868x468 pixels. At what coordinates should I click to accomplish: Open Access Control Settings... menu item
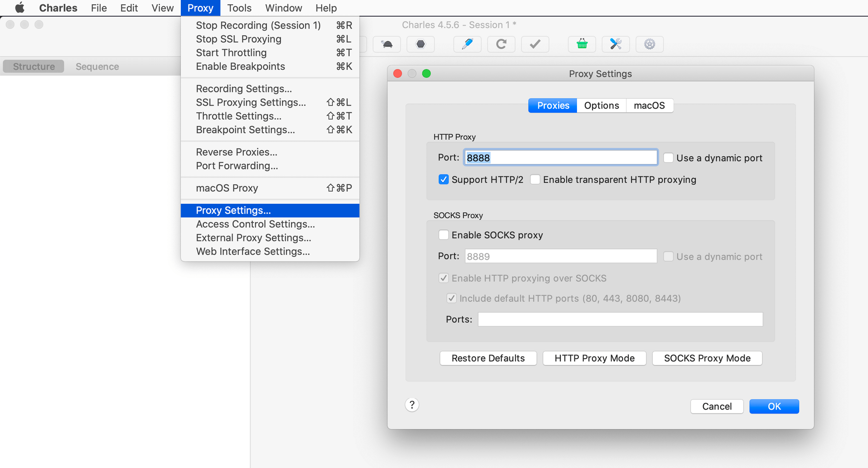(270, 224)
